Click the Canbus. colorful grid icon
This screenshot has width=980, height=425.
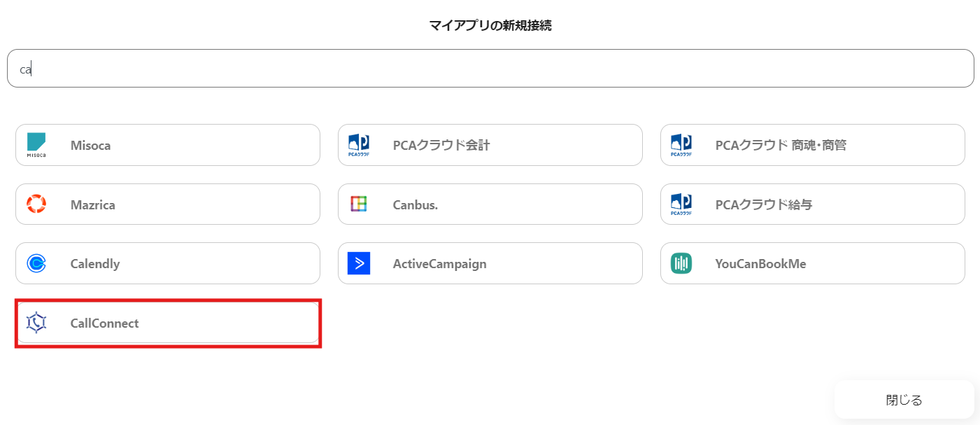click(x=359, y=204)
